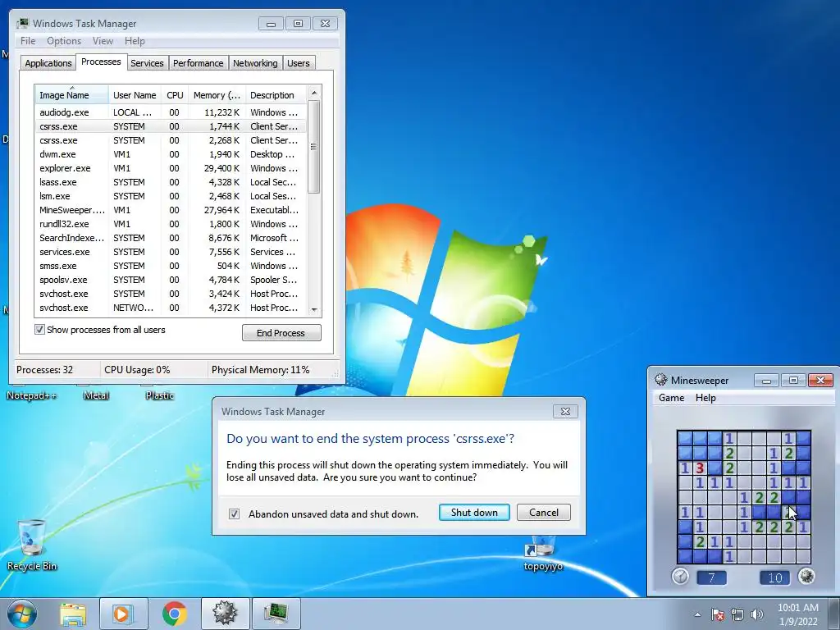Click the network tray icon
The height and width of the screenshot is (630, 840).
pyautogui.click(x=737, y=614)
